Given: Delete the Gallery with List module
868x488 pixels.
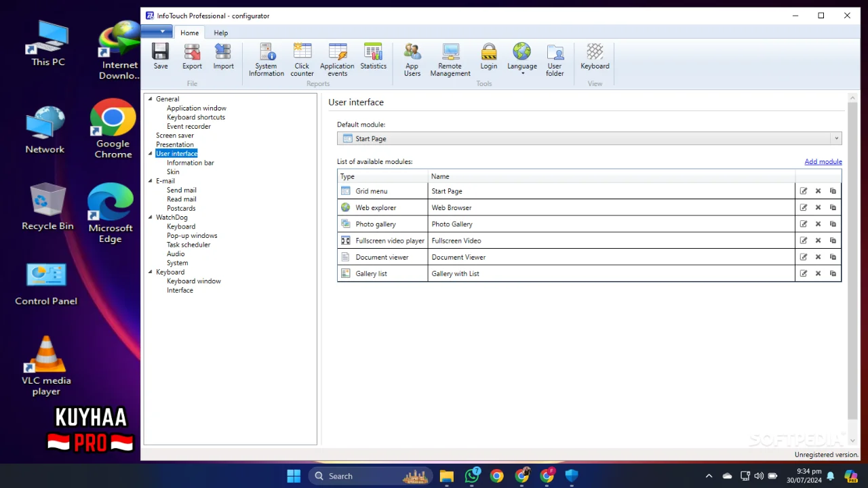Looking at the screenshot, I should click(818, 274).
